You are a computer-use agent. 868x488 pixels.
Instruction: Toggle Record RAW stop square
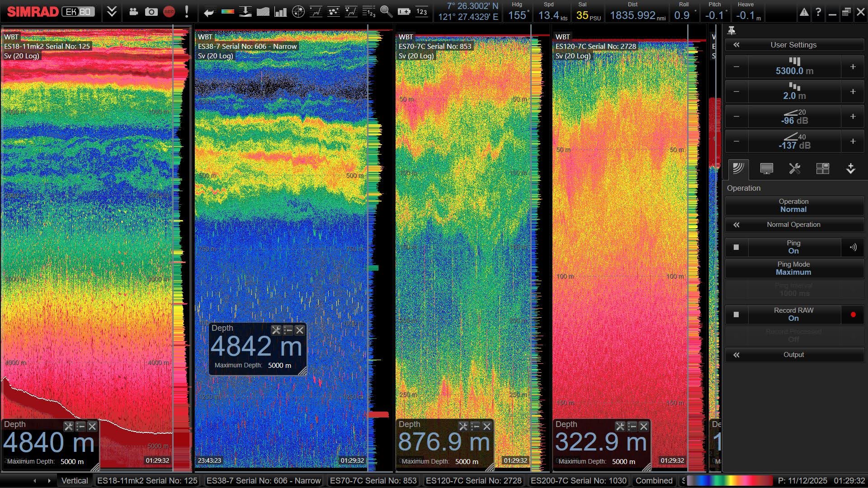(736, 314)
